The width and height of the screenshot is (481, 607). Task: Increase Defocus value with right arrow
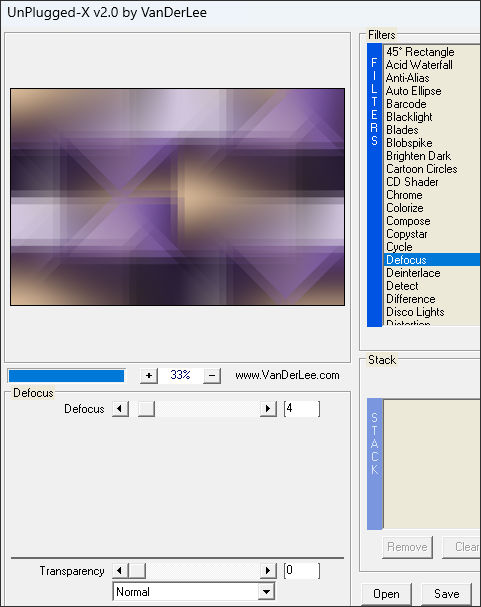click(268, 409)
